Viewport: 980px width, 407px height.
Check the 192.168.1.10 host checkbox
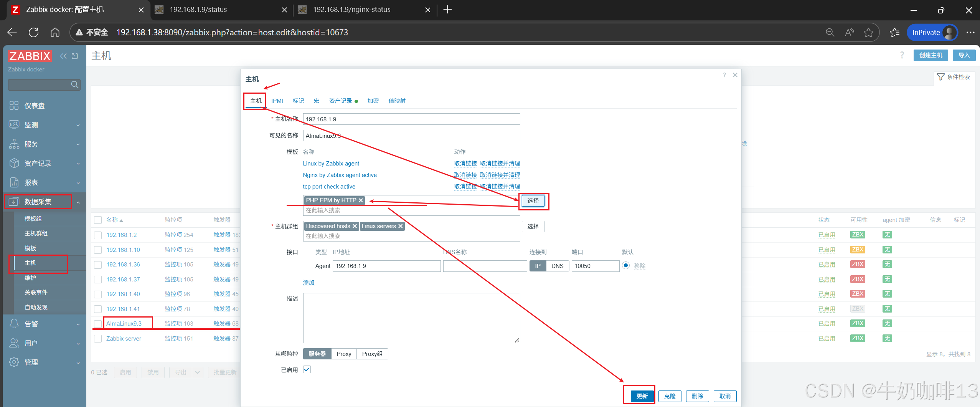pos(98,250)
